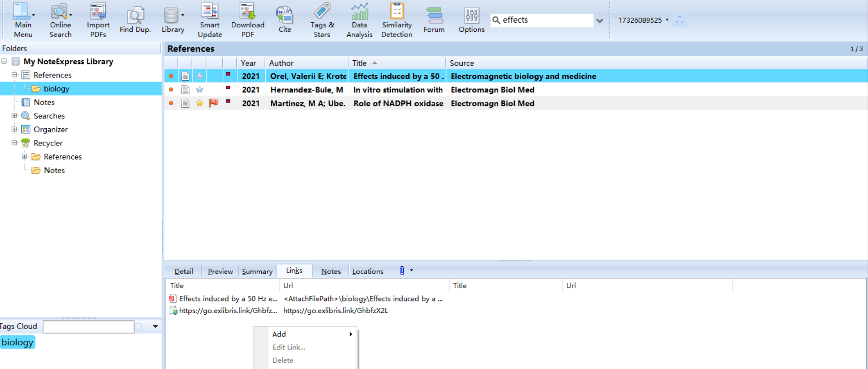868x369 pixels.
Task: Start a Smart Update
Action: tap(210, 20)
